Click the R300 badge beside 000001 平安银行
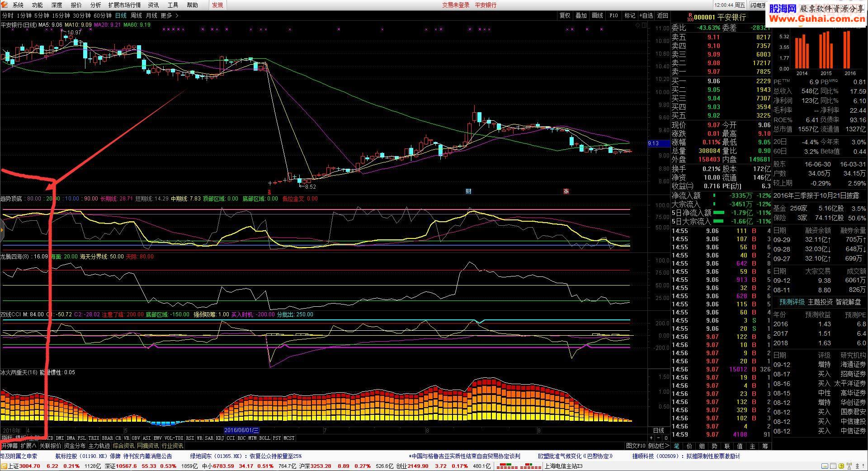The image size is (868, 471). (x=689, y=17)
